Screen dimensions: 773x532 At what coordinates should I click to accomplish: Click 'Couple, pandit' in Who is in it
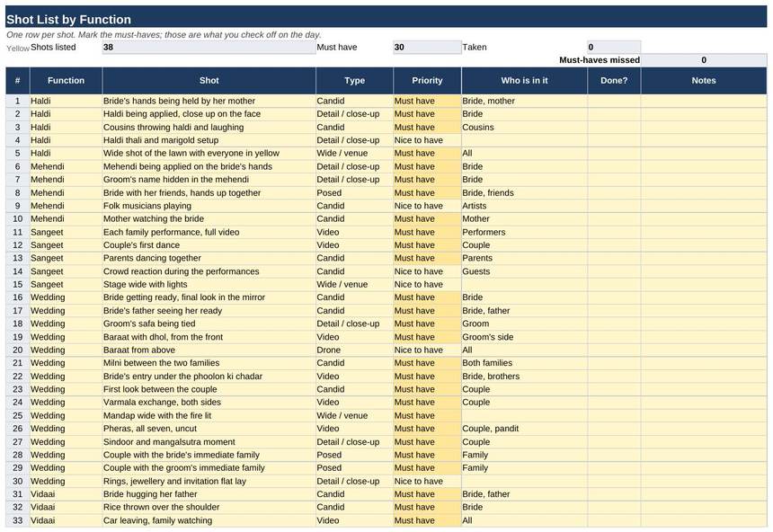pyautogui.click(x=524, y=429)
